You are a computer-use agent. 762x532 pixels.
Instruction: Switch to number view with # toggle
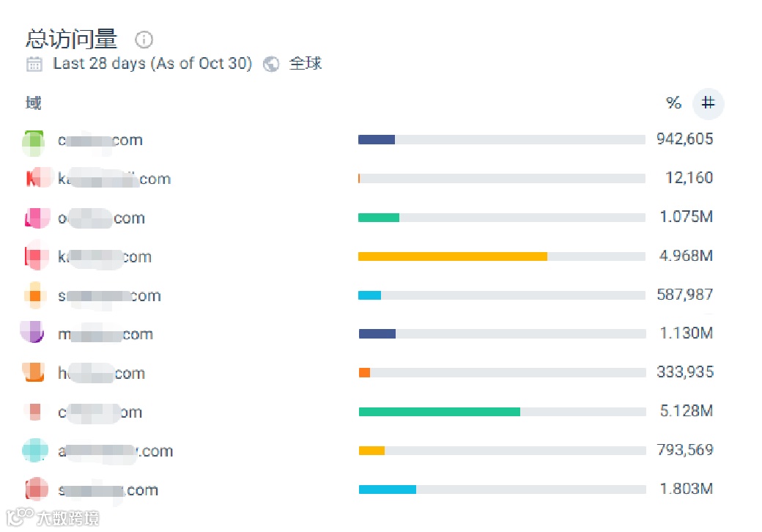tap(708, 103)
